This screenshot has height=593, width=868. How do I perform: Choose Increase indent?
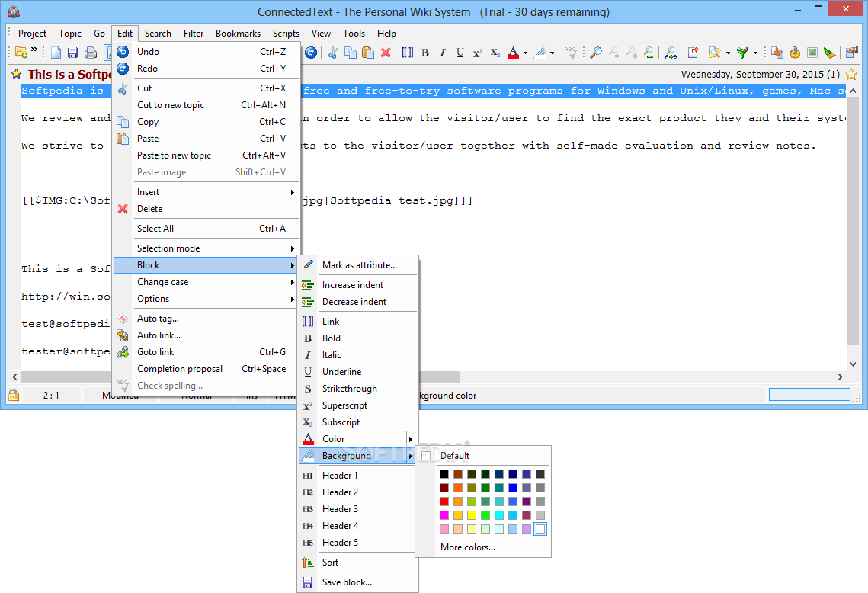coord(357,285)
